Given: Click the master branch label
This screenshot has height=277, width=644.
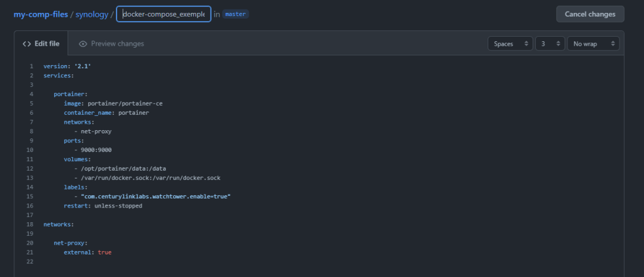Looking at the screenshot, I should click(x=236, y=14).
